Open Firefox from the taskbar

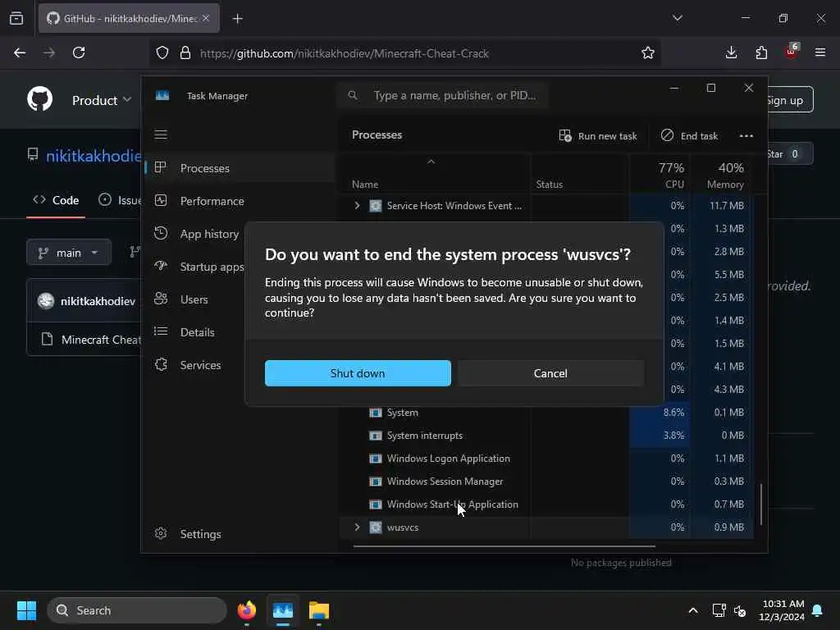[x=247, y=610]
